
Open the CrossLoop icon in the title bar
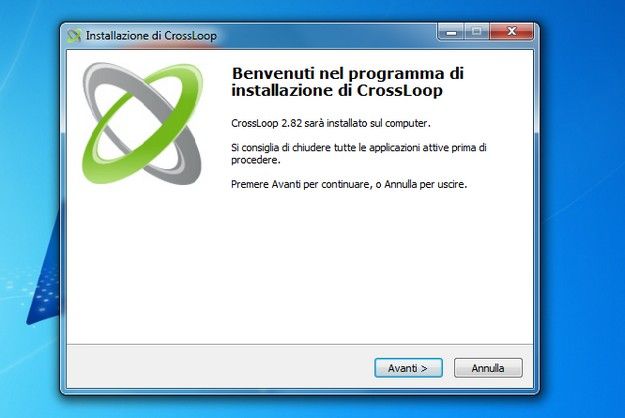[x=74, y=36]
